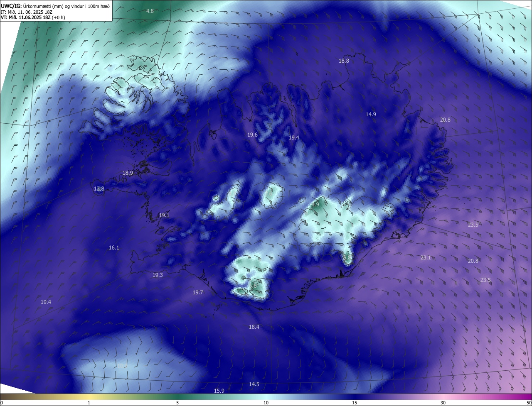The height and width of the screenshot is (406, 532).
Task: Click the colorbar tick label 1
Action: 89,403
